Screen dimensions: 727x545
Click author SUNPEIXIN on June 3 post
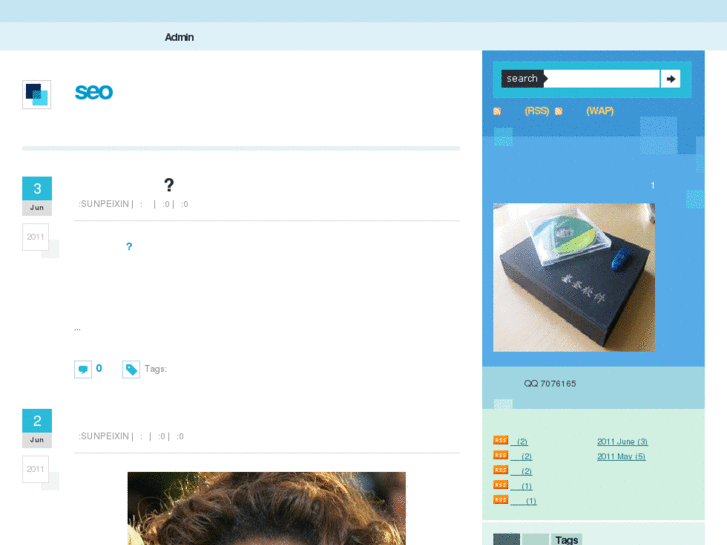point(105,204)
